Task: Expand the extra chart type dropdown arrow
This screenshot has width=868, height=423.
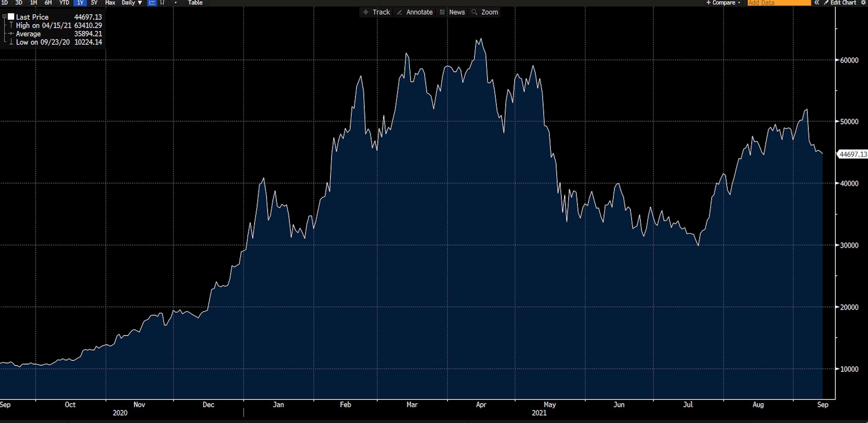Action: 175,2
